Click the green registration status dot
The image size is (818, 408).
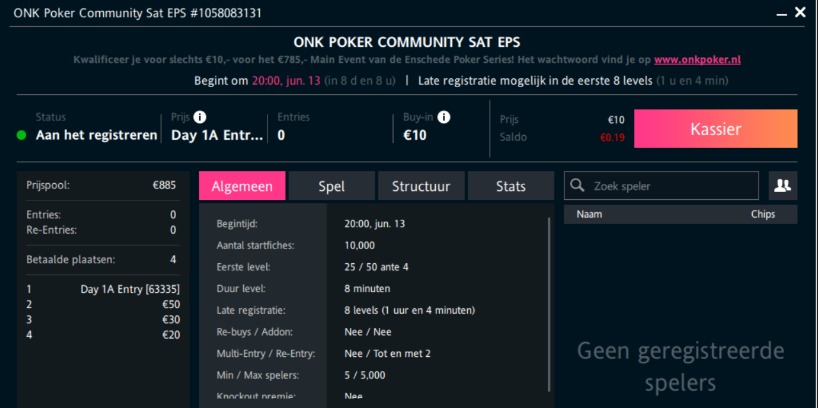[22, 135]
